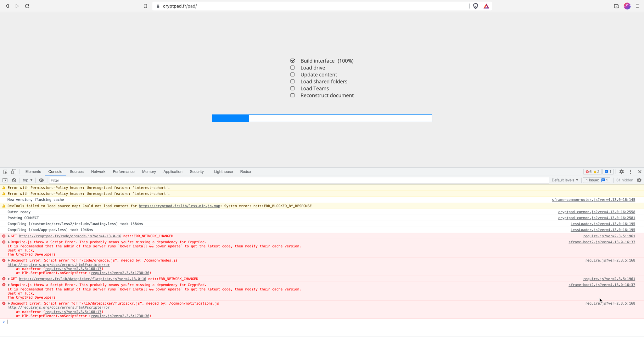Viewport: 644px width, 337px height.
Task: Clear the console messages
Action: coord(14,180)
